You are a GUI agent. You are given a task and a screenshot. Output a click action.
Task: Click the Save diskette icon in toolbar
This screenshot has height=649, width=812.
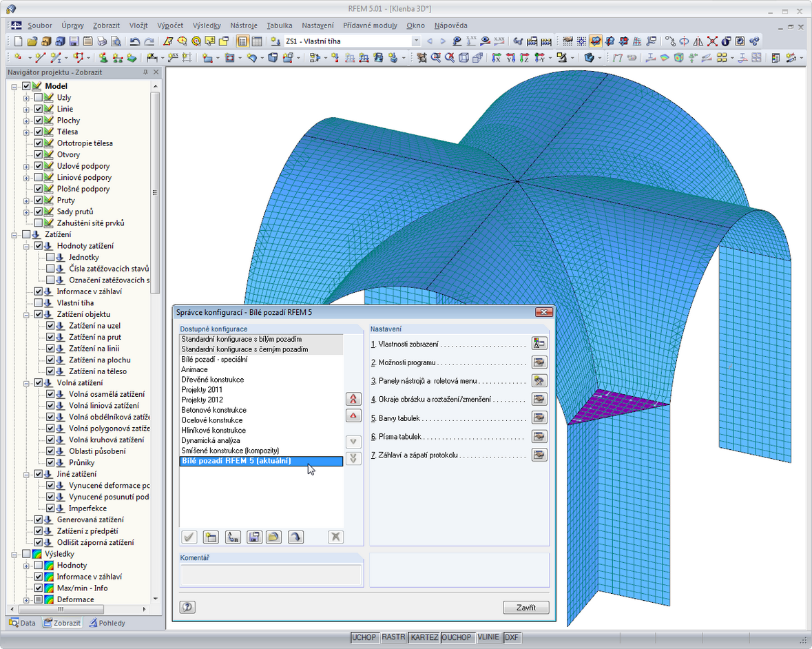(x=74, y=41)
